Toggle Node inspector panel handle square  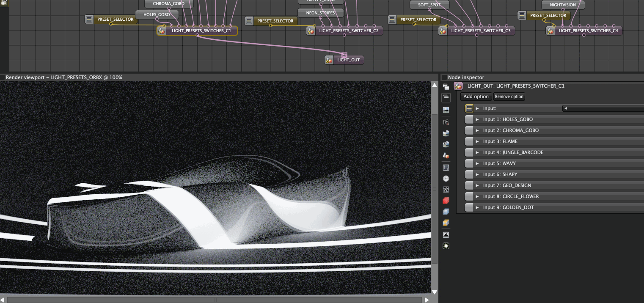[x=444, y=77]
